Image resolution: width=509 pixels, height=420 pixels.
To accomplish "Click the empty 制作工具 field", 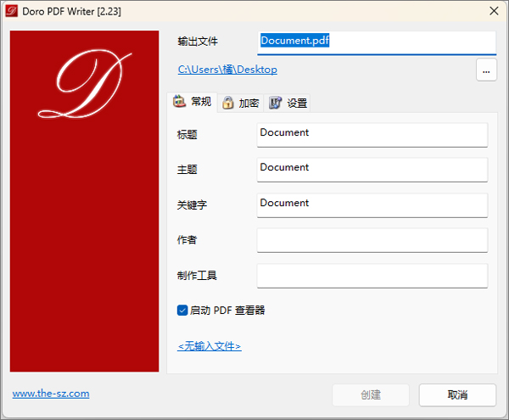I will (x=372, y=276).
